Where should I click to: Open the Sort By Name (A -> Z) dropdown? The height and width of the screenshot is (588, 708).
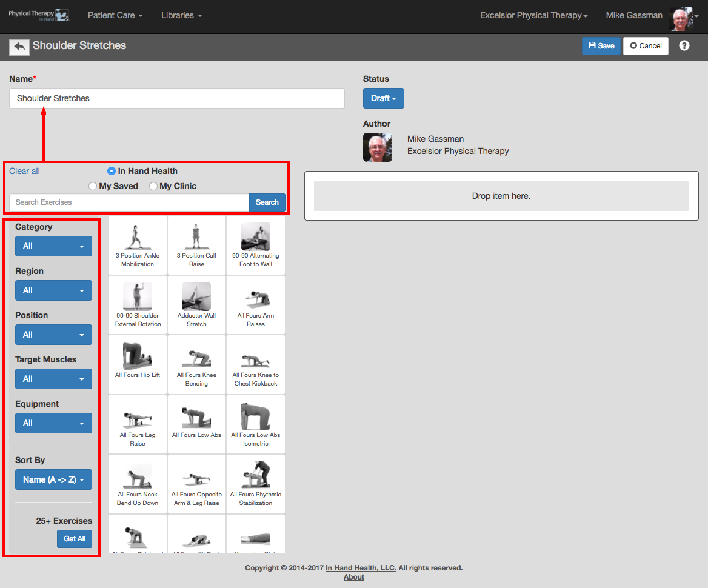tap(53, 479)
